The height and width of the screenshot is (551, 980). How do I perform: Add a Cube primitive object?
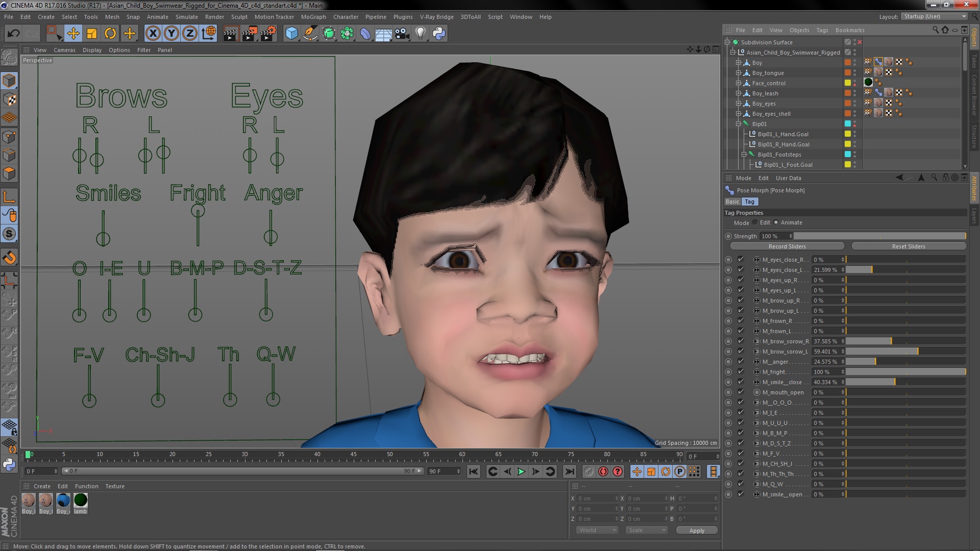(x=291, y=34)
